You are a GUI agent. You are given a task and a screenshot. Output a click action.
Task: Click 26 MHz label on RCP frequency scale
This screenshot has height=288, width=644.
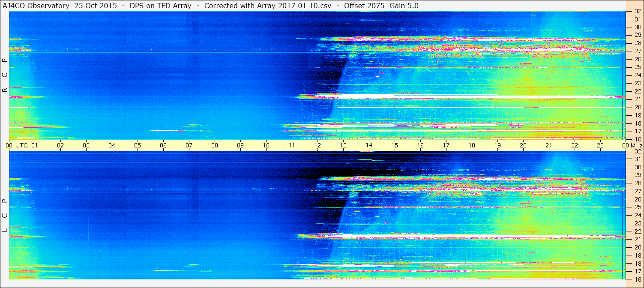(637, 59)
